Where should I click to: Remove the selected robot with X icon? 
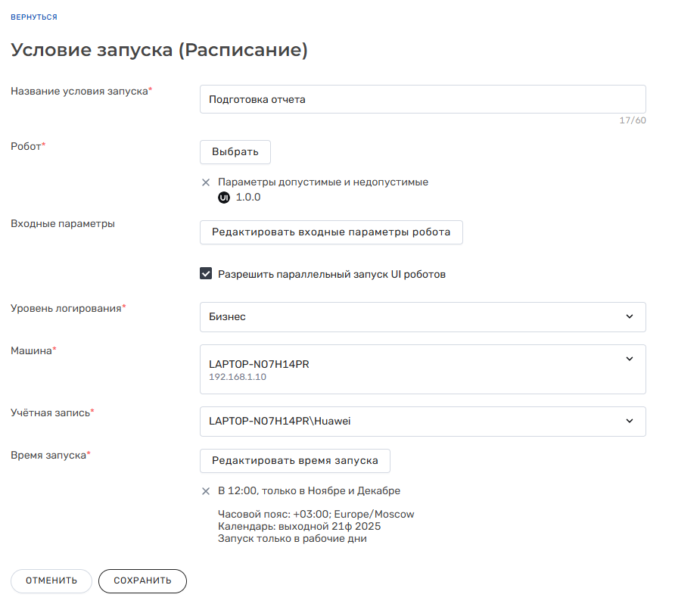(205, 182)
